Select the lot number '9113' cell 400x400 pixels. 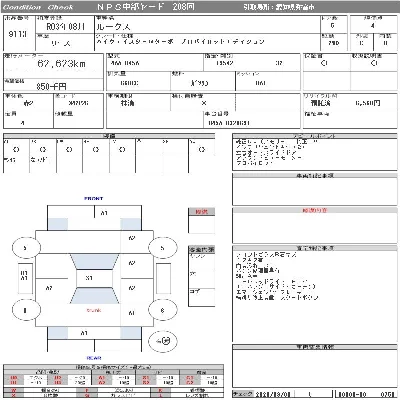[18, 34]
